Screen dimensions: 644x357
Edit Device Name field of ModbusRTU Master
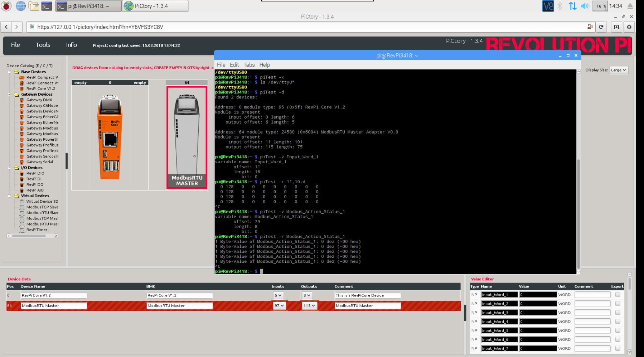(x=54, y=306)
